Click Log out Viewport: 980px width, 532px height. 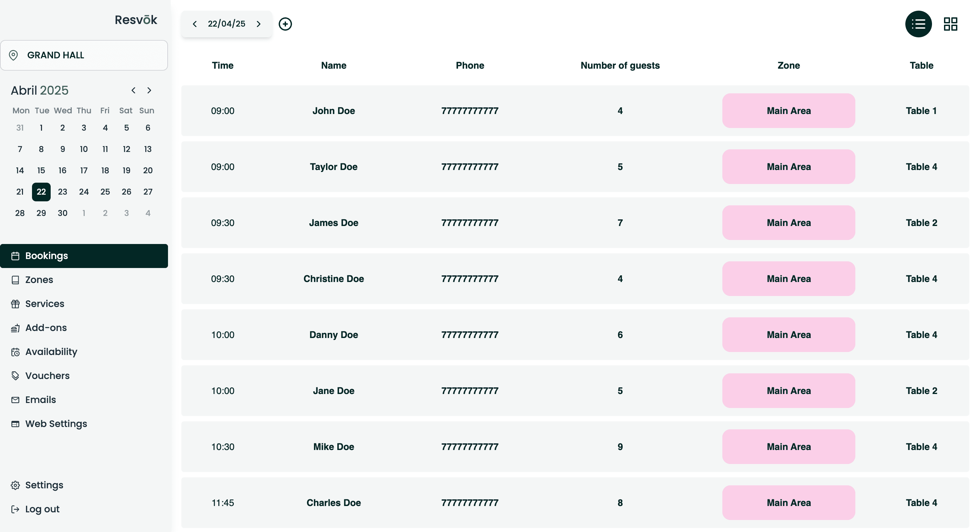[42, 509]
